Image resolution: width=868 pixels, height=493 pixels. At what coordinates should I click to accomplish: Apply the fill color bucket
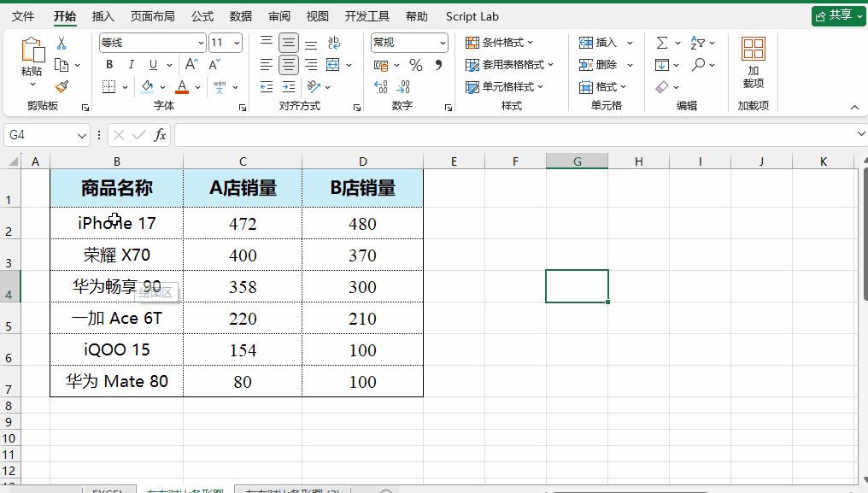(x=147, y=87)
